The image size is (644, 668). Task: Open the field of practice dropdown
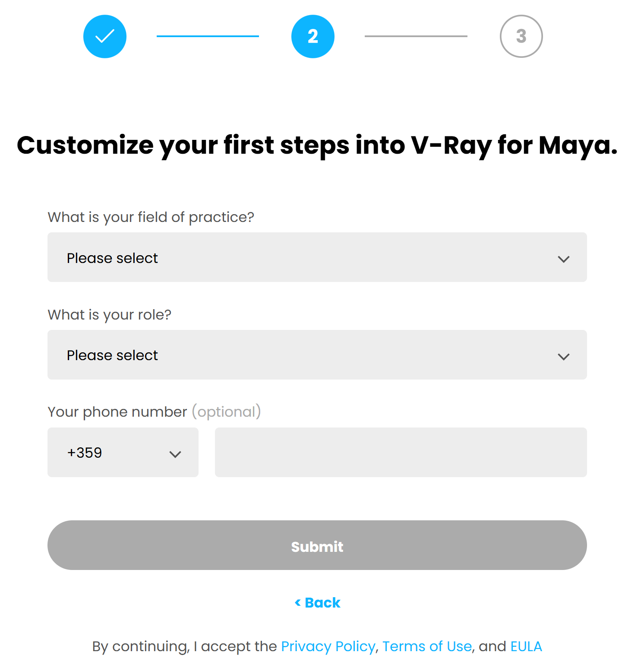pyautogui.click(x=317, y=257)
